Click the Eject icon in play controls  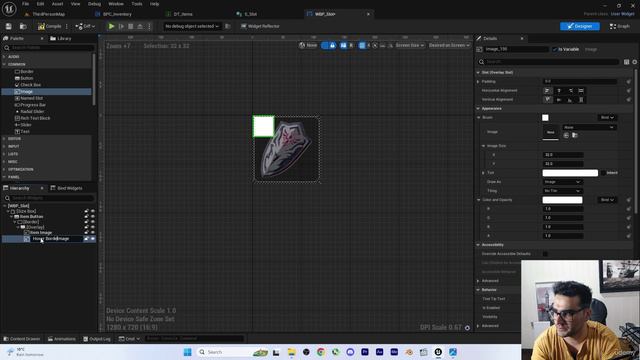[140, 26]
